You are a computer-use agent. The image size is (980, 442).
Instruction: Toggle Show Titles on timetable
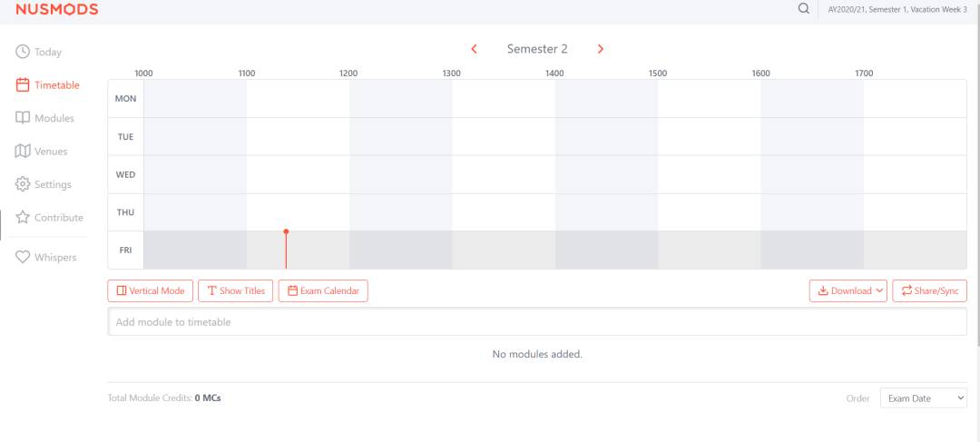tap(236, 291)
